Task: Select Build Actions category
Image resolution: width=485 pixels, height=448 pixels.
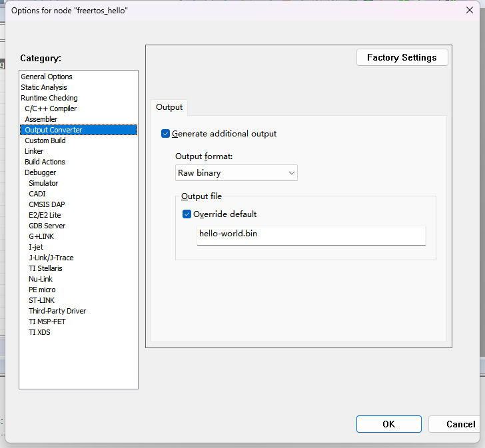Action: (x=45, y=162)
